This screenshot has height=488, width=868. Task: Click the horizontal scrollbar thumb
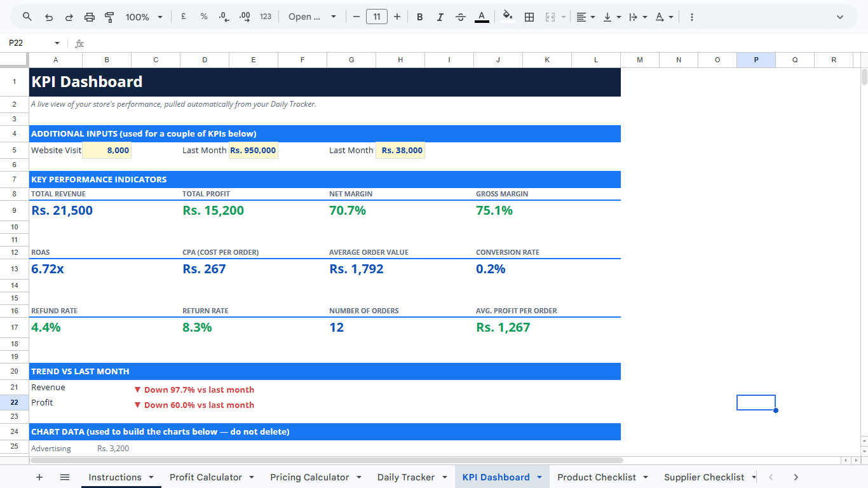[x=325, y=460]
